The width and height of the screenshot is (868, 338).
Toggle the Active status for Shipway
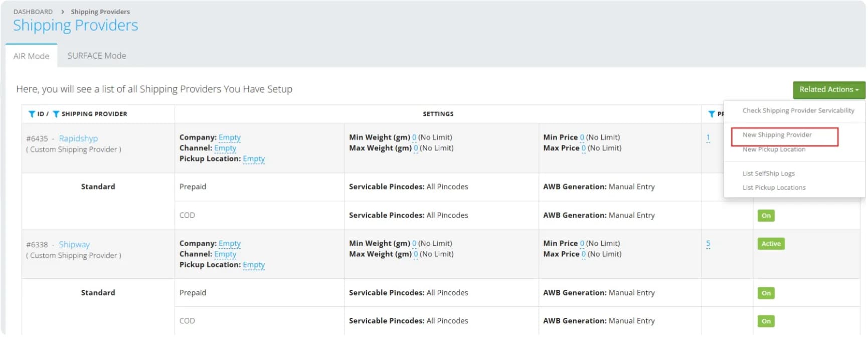pyautogui.click(x=771, y=244)
